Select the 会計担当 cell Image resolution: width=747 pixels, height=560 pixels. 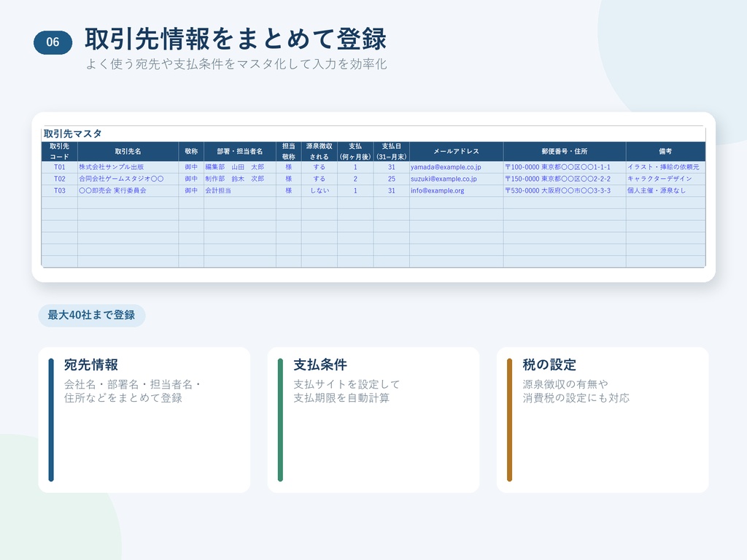click(x=239, y=190)
